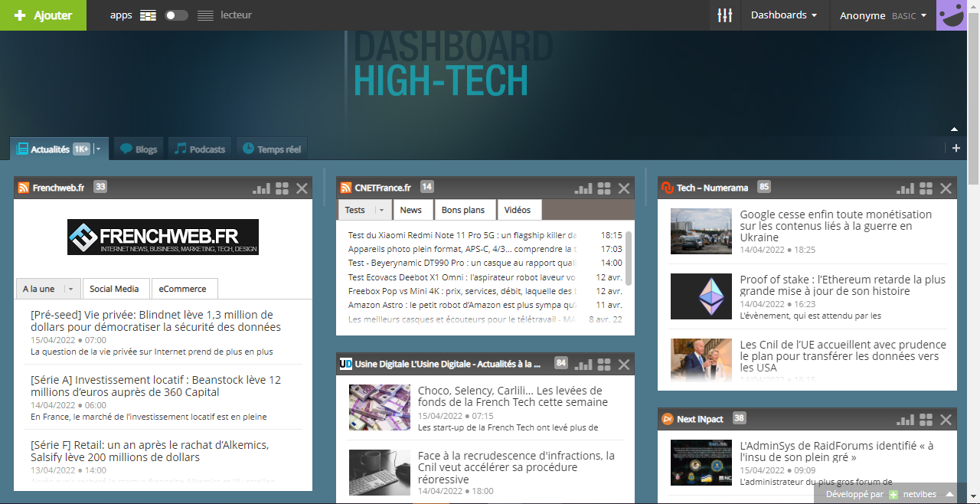This screenshot has height=504, width=980.
Task: Select the lecteur list view icon
Action: point(205,15)
